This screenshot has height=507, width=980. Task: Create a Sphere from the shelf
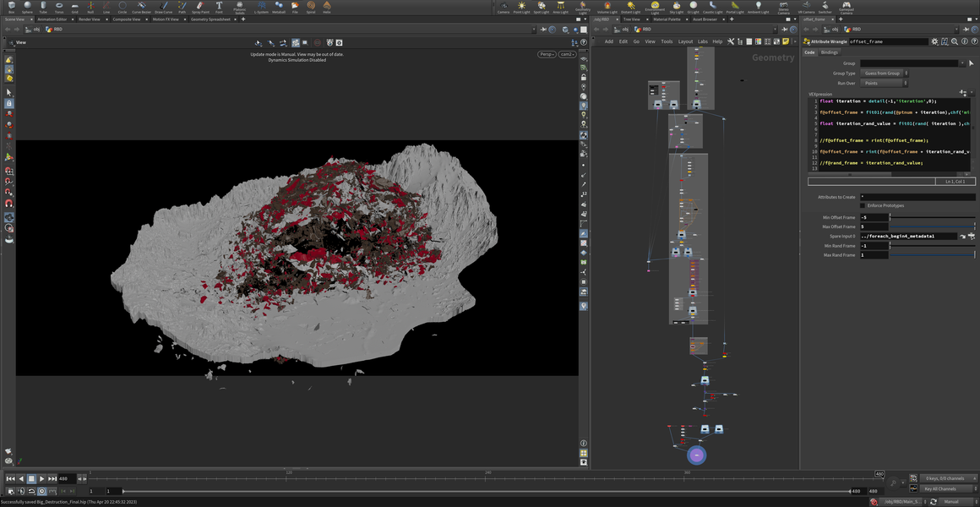coord(28,8)
